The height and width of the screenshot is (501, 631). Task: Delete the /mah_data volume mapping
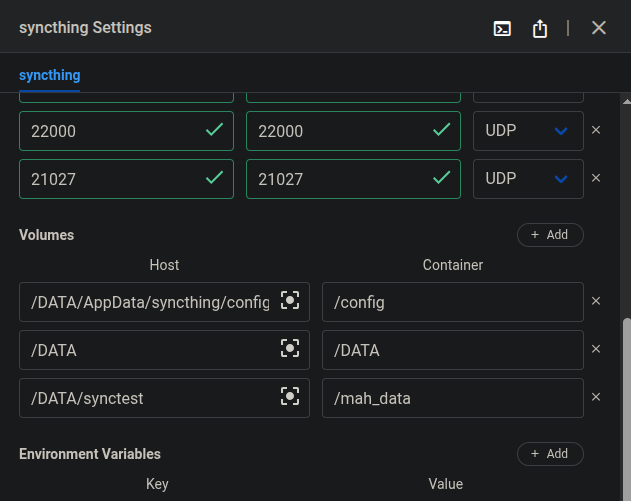coord(596,397)
